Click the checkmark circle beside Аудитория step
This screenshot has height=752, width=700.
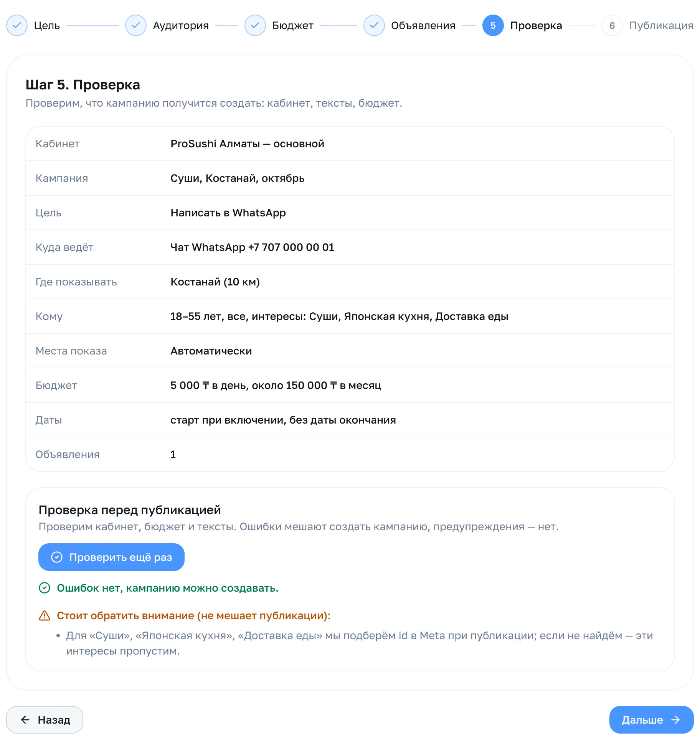click(136, 25)
